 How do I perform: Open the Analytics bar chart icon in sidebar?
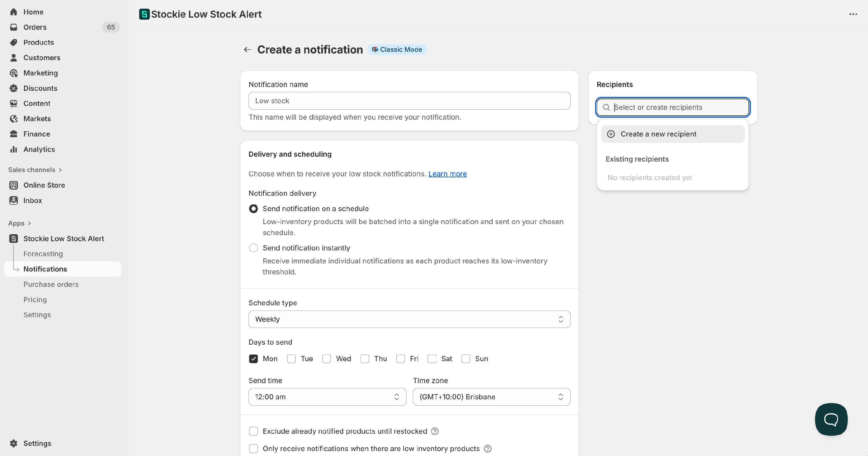click(14, 149)
